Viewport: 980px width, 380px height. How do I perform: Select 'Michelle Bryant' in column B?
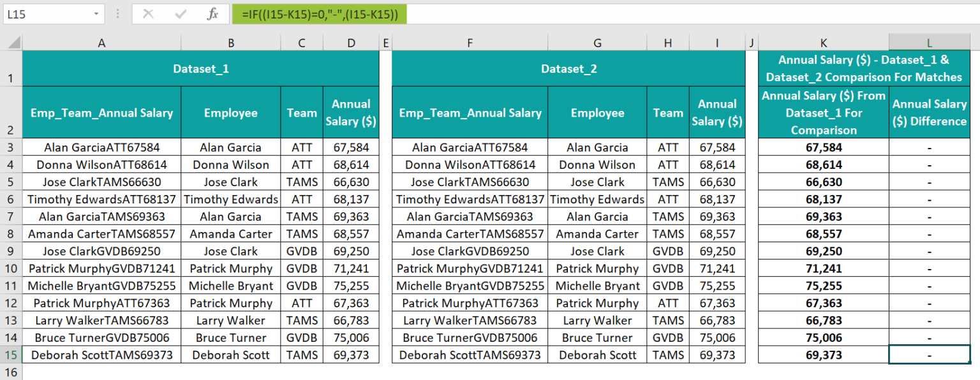[x=230, y=286]
